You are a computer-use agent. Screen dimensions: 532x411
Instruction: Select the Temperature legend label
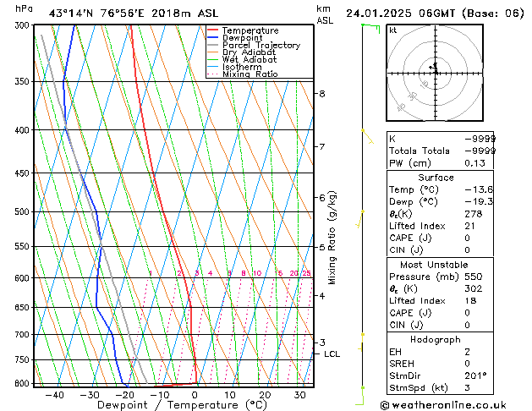pyautogui.click(x=250, y=30)
